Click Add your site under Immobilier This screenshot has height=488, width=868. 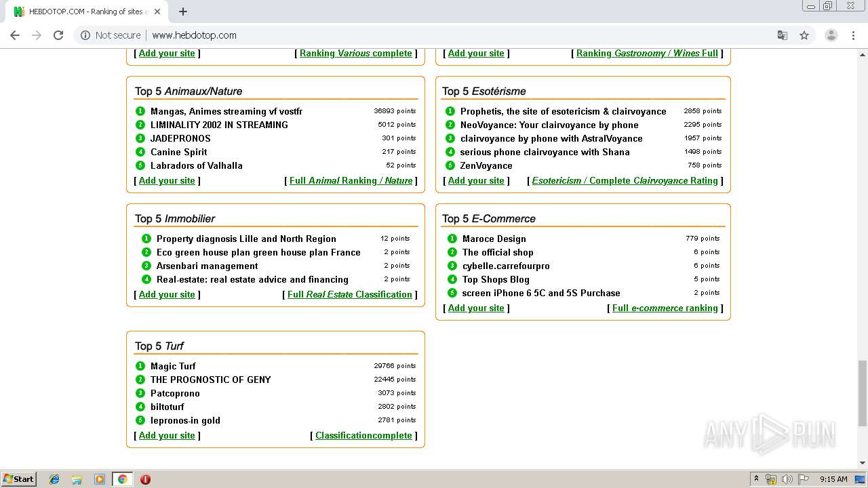point(167,294)
